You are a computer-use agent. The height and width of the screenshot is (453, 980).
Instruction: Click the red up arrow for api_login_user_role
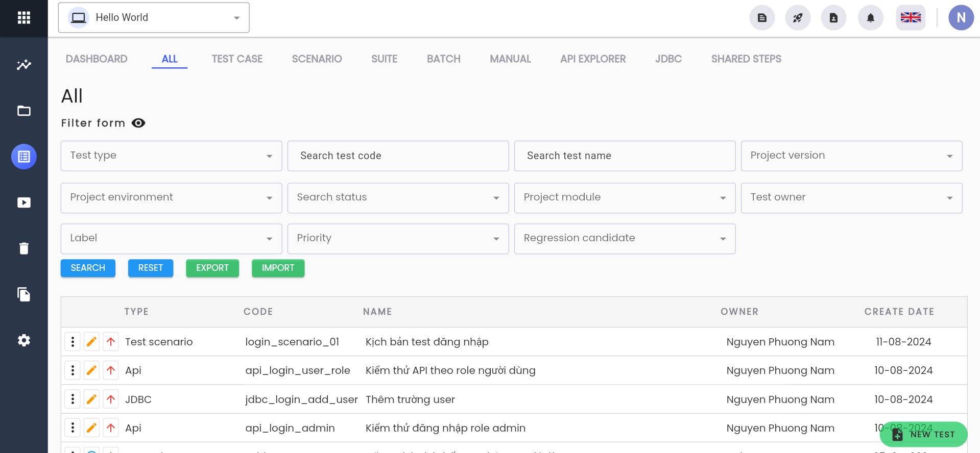click(111, 370)
